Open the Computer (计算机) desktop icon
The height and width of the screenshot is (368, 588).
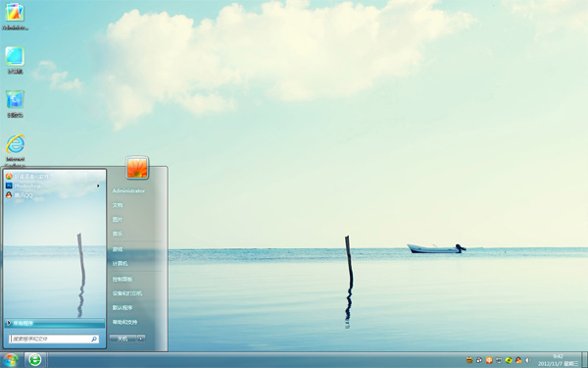coord(15,60)
